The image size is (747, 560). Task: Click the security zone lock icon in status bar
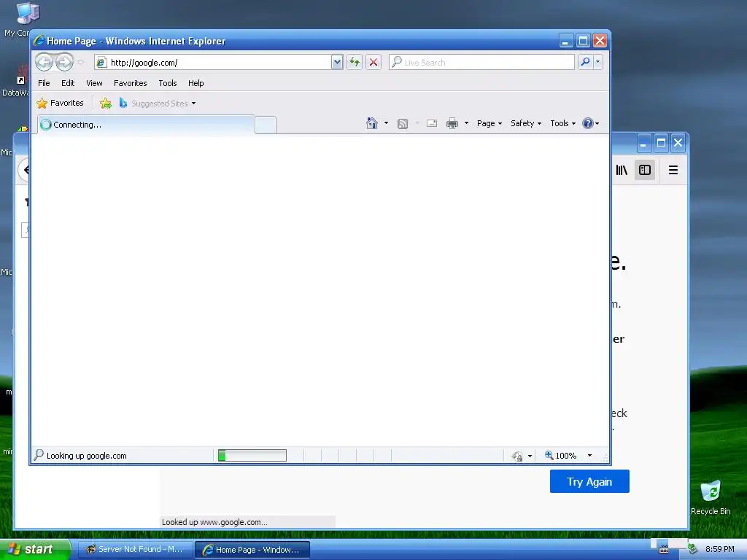coord(517,456)
